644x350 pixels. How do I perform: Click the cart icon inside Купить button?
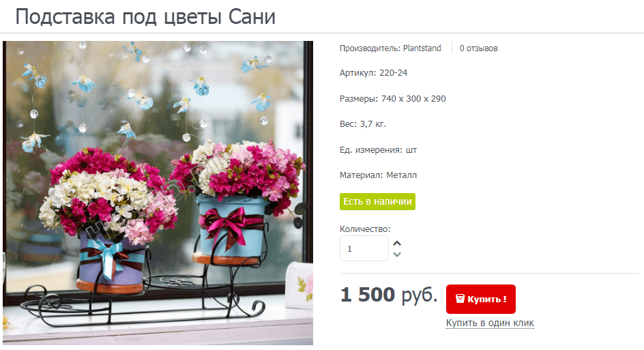click(460, 299)
